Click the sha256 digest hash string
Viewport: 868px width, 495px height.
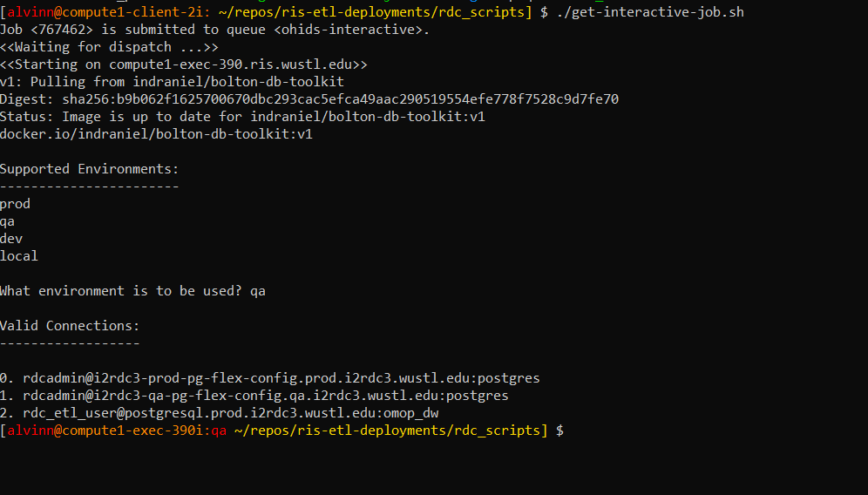341,99
